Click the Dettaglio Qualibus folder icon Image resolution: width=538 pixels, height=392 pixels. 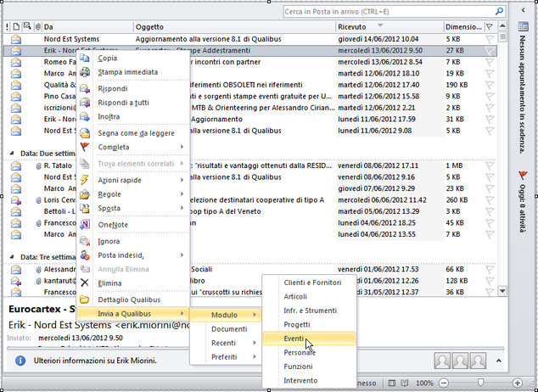click(x=85, y=300)
